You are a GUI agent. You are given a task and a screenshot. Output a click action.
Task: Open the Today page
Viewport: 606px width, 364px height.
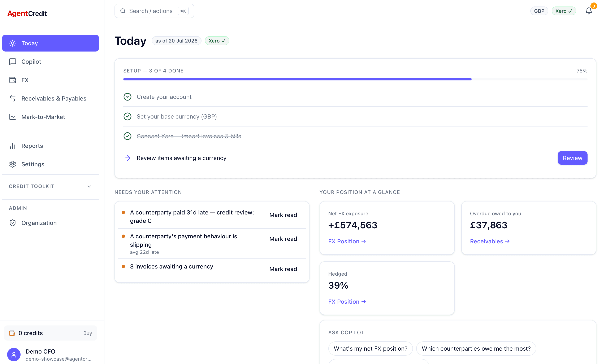pyautogui.click(x=50, y=43)
